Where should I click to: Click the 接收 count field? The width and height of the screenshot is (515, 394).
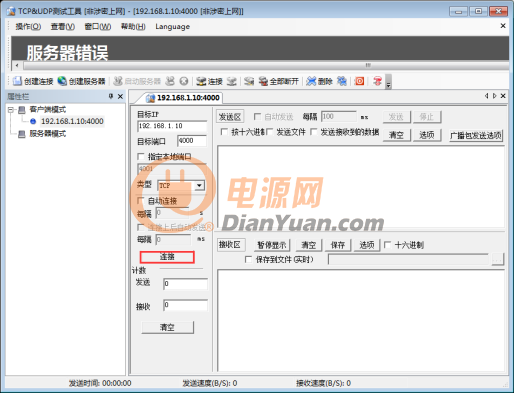click(x=185, y=305)
